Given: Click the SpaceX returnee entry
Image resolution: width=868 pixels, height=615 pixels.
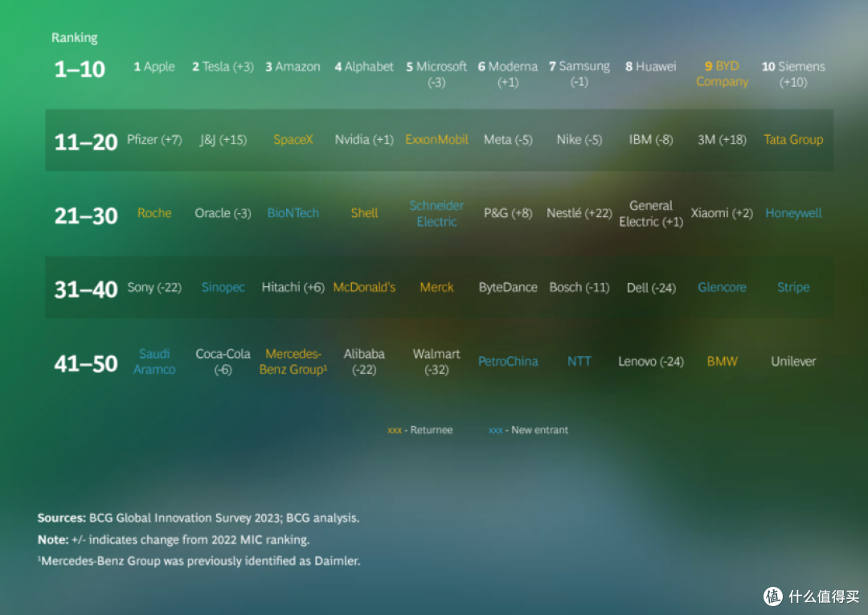Looking at the screenshot, I should tap(293, 140).
